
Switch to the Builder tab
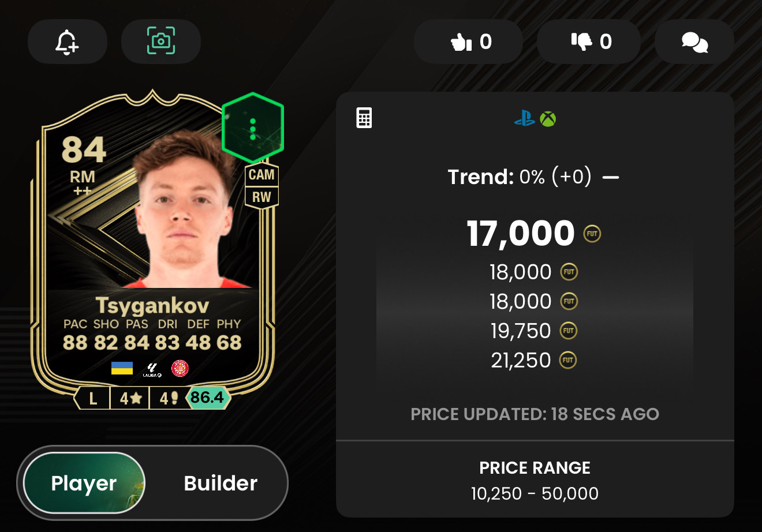click(221, 483)
